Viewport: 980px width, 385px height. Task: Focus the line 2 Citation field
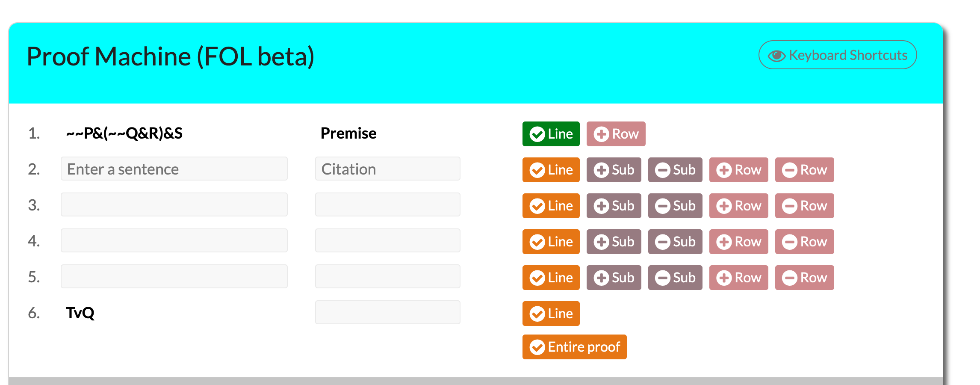(x=387, y=169)
